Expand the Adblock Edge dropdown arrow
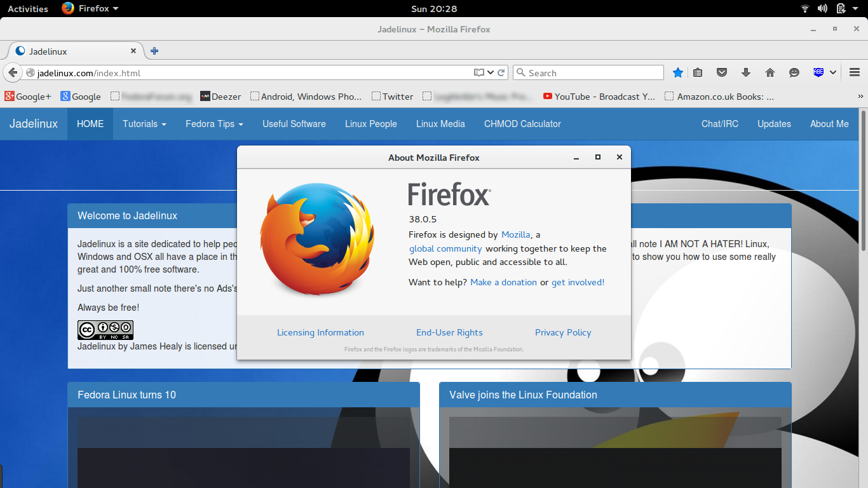Screen dimensions: 868x488 (x=833, y=72)
